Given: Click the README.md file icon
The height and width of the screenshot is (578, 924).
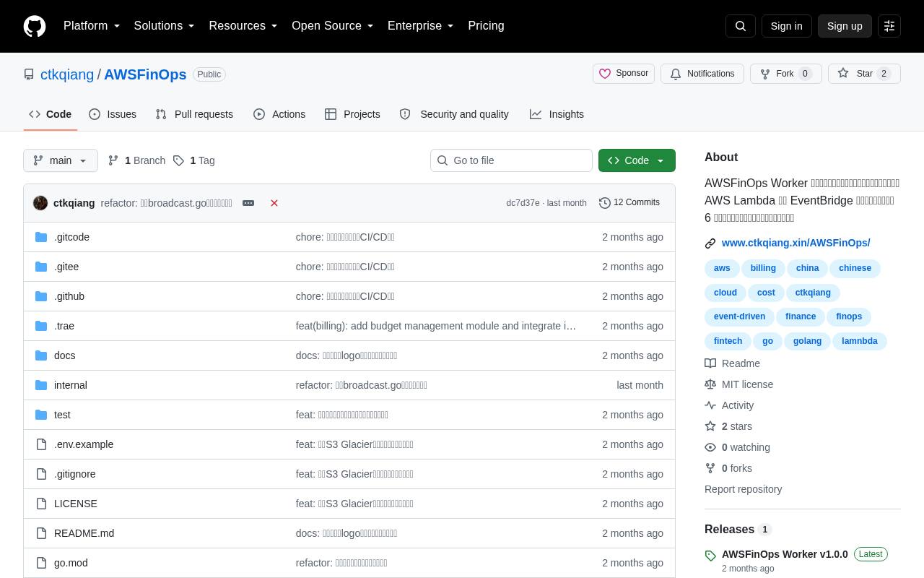Looking at the screenshot, I should tap(41, 533).
